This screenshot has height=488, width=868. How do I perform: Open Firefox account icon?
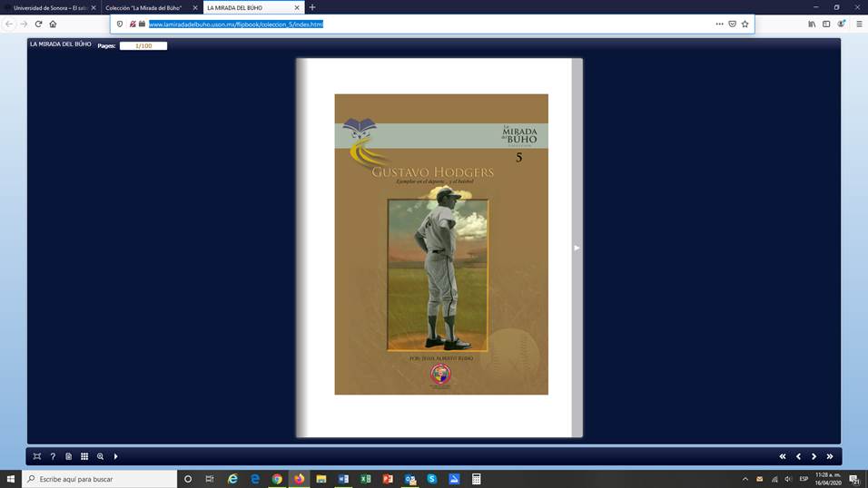click(842, 24)
